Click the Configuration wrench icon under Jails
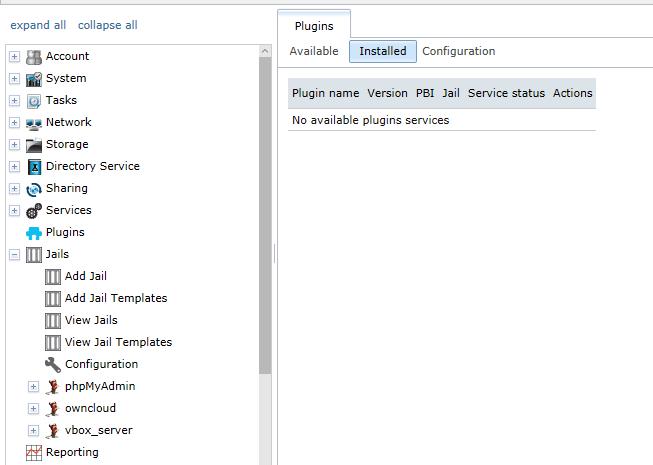 53,365
